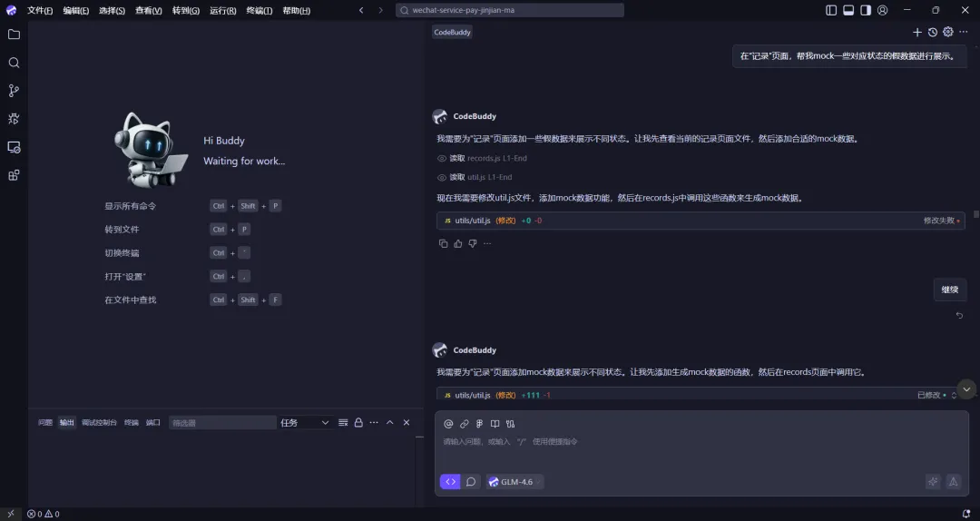Switch to the 端口 panel tab
This screenshot has width=980, height=521.
[153, 423]
